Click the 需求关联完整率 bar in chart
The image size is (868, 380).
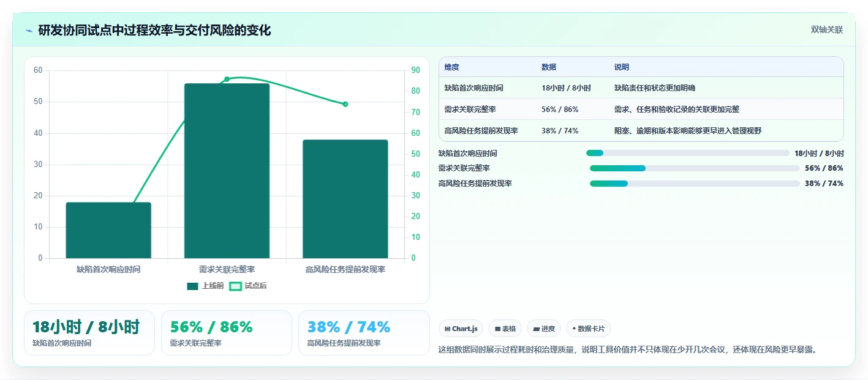[227, 171]
